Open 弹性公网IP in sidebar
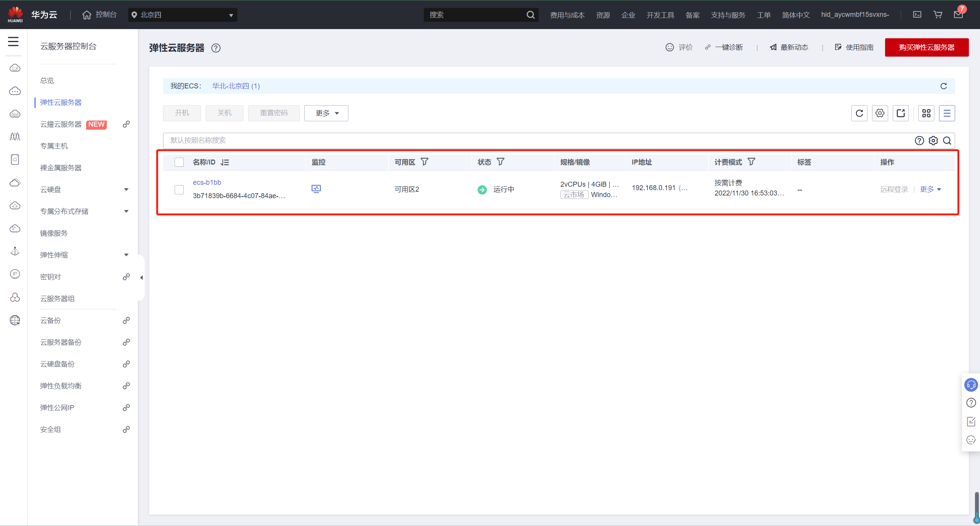 pyautogui.click(x=57, y=407)
